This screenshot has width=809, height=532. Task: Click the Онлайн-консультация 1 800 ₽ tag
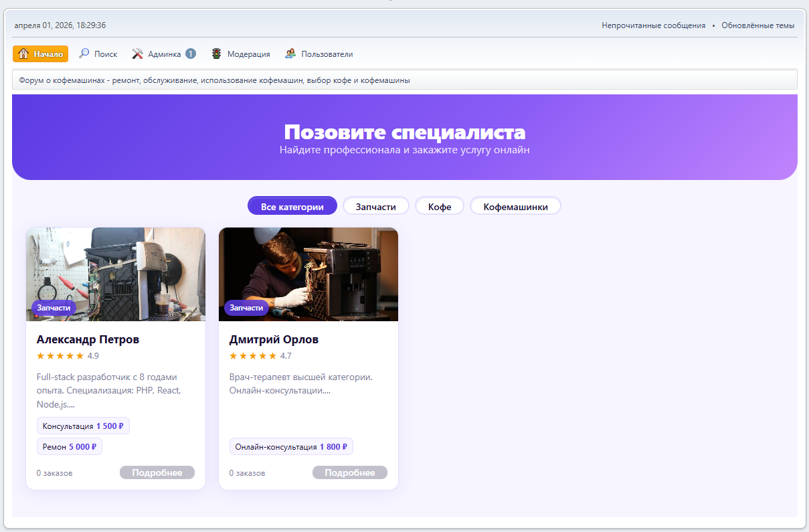pos(291,446)
